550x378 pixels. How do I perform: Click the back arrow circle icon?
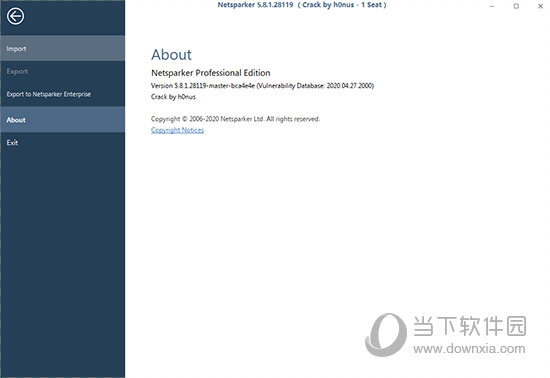15,16
